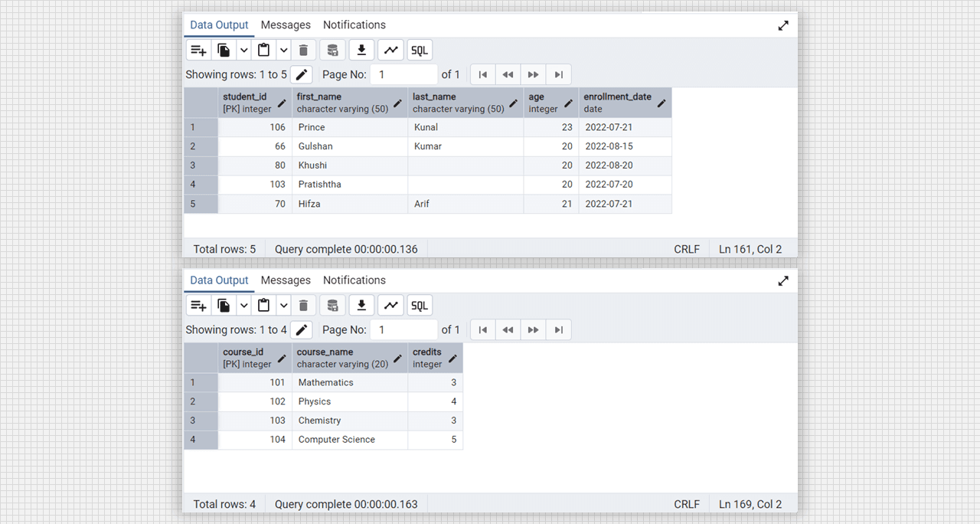Edit student_id column pencil icon
This screenshot has height=524, width=980.
(x=282, y=103)
